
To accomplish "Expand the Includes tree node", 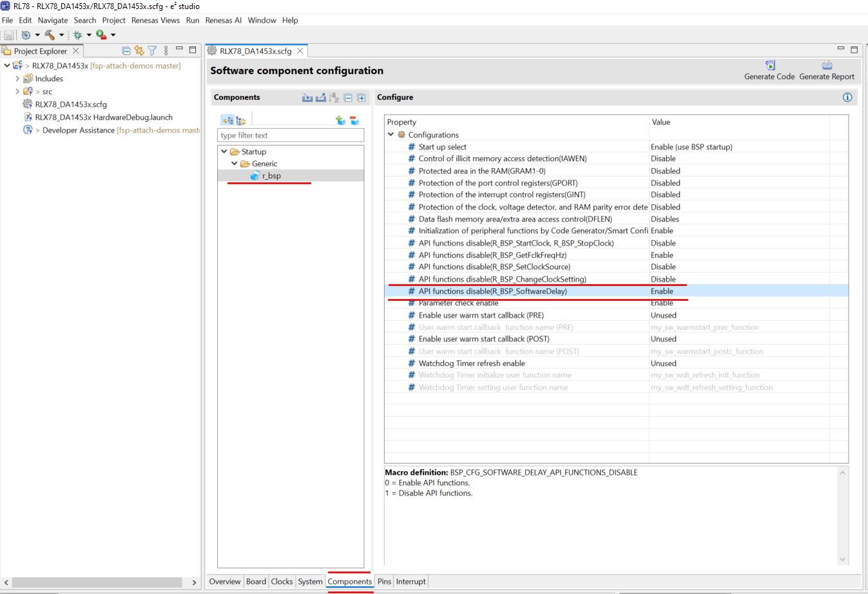I will click(x=17, y=79).
